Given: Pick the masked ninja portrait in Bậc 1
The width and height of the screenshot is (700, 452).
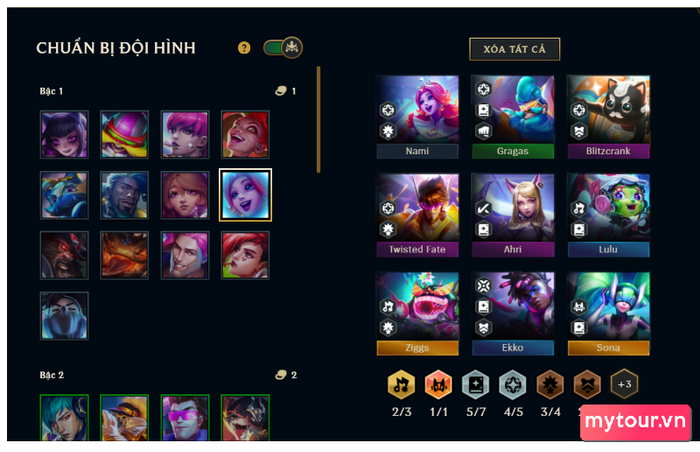Looking at the screenshot, I should coord(64,316).
